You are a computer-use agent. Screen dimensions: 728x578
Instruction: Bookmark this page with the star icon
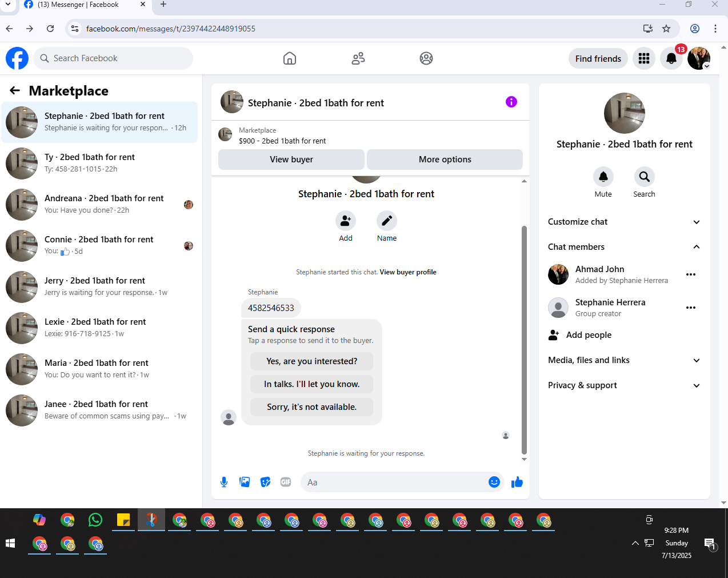click(x=666, y=29)
